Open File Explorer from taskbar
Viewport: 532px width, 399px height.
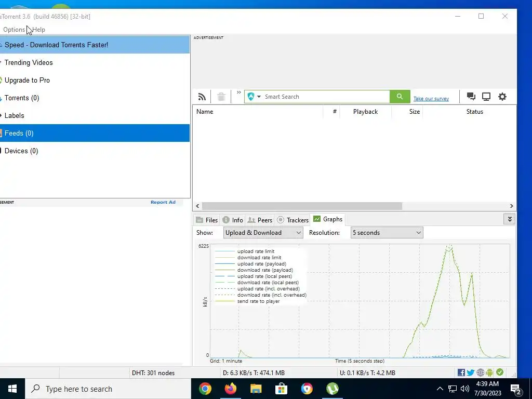click(256, 389)
